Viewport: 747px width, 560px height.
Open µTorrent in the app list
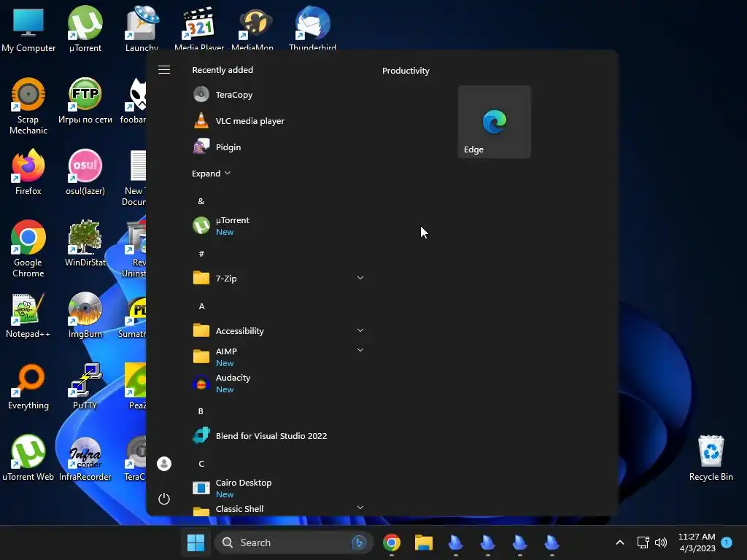(279, 225)
